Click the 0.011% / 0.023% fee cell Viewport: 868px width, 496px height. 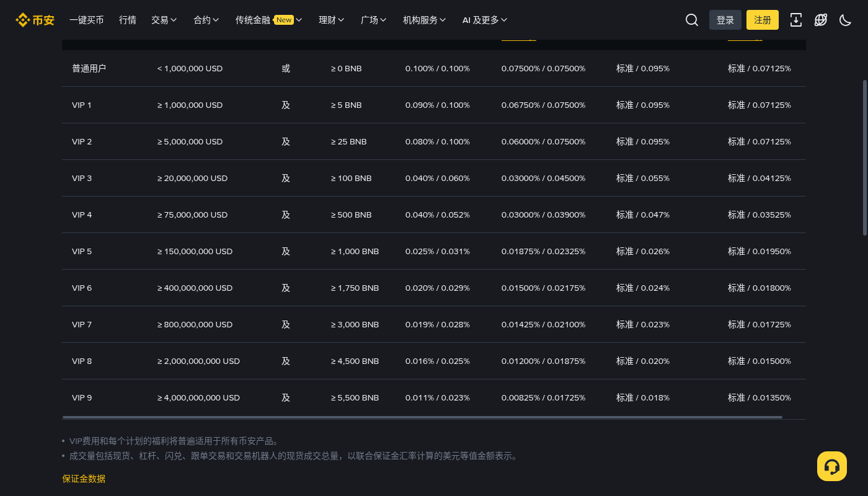point(438,397)
